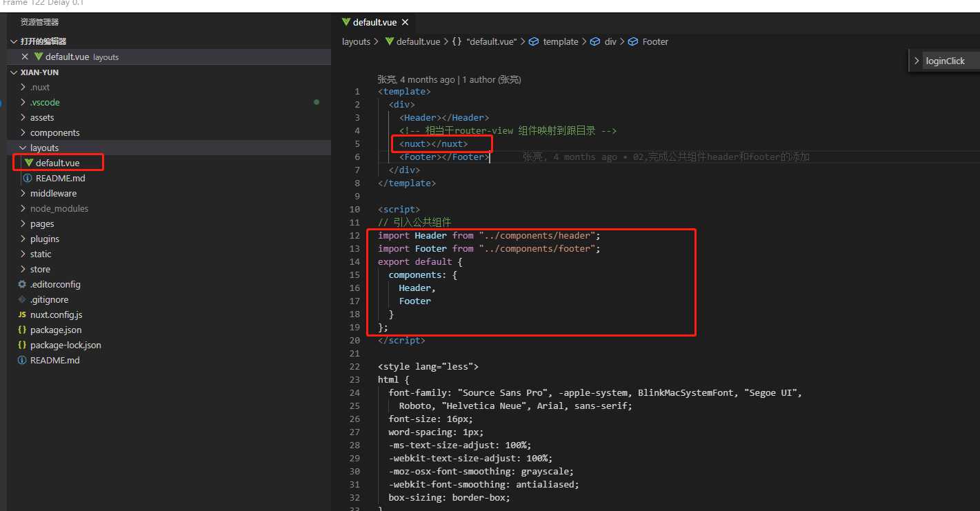Click braces icon of package-lock.json

pyautogui.click(x=22, y=345)
